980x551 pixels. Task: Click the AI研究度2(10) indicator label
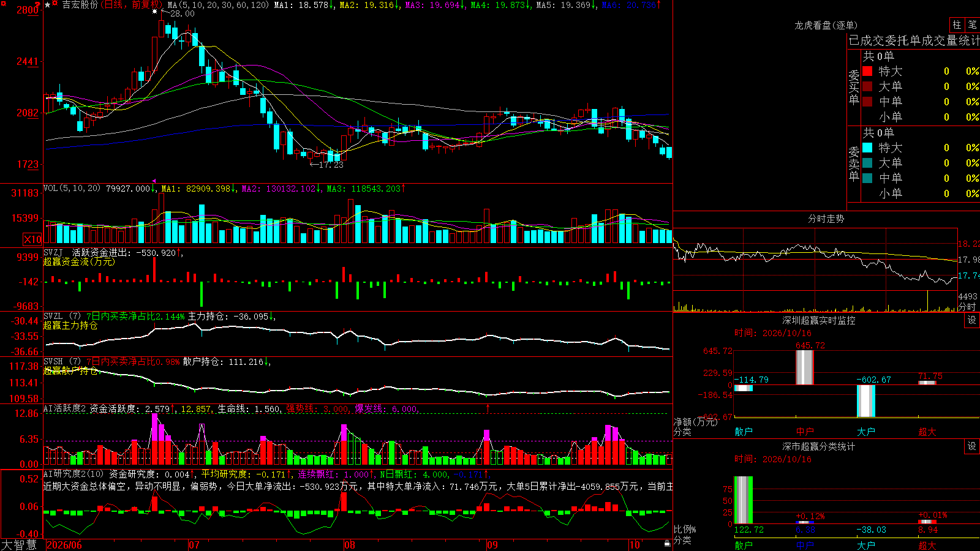(74, 474)
